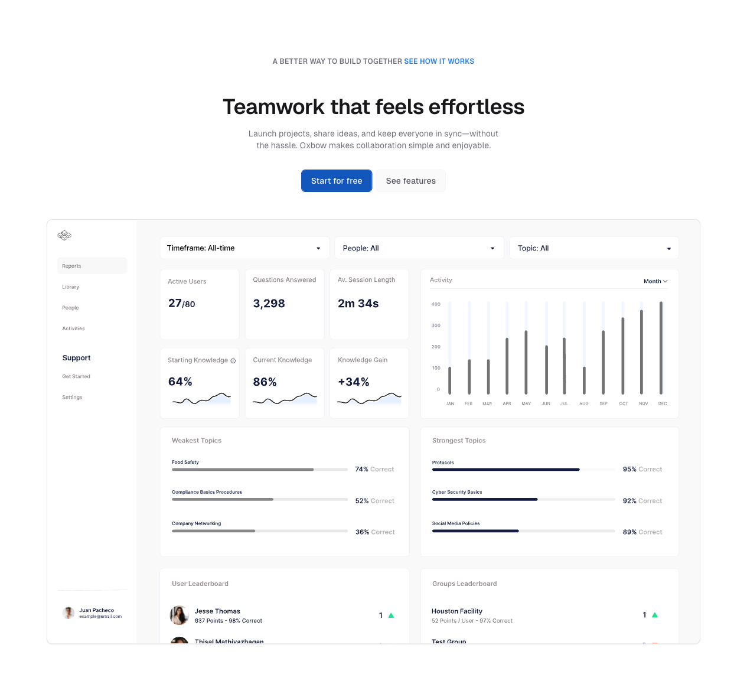Open the Timeframe: All-time dropdown

tap(244, 248)
